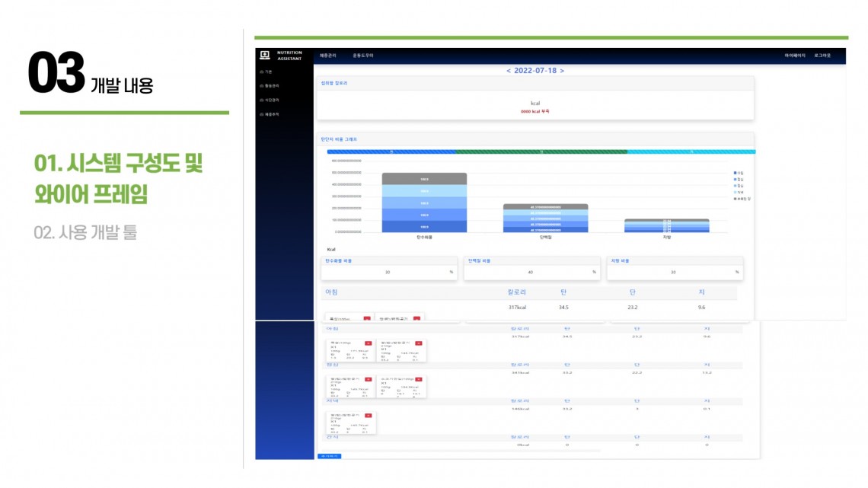
Task: Click the 2022-07-18 date label
Action: (x=535, y=71)
